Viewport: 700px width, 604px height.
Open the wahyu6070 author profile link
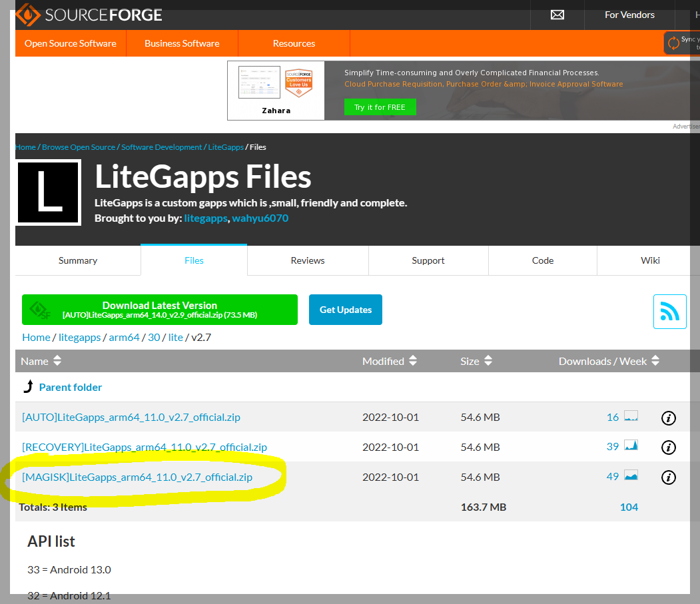click(x=260, y=218)
